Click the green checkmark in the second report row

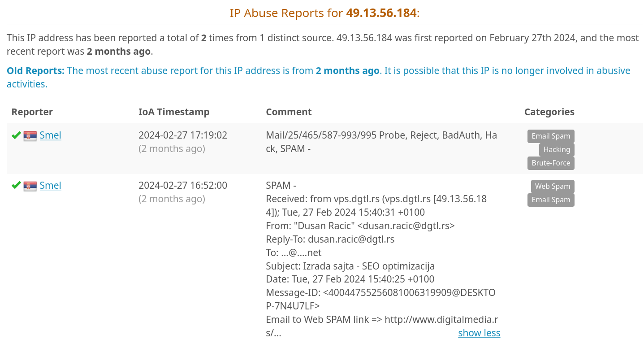[16, 185]
